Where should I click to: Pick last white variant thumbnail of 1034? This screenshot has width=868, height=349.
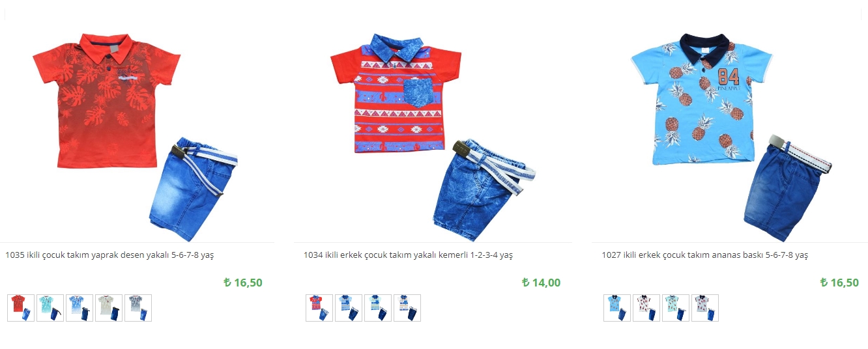point(407,308)
